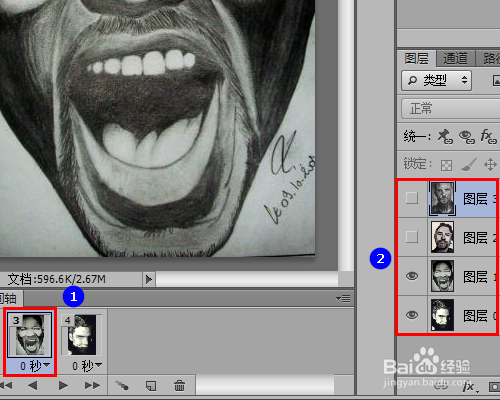Select animation frame 3 thumbnail

30,335
